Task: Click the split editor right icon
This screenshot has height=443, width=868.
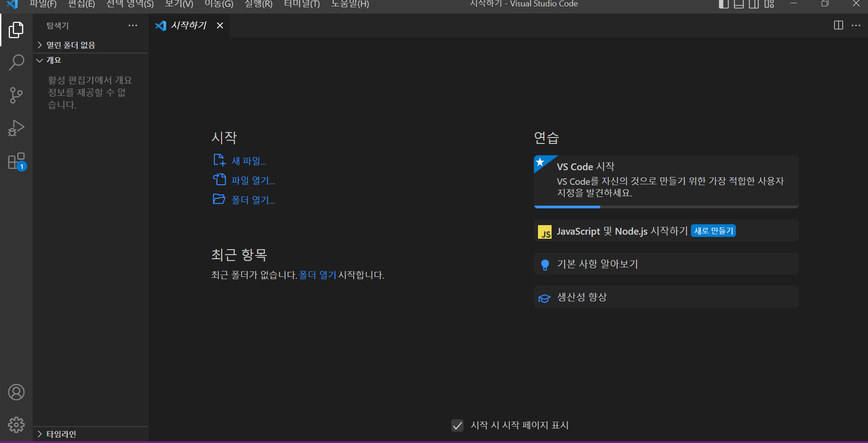Action: pos(838,25)
